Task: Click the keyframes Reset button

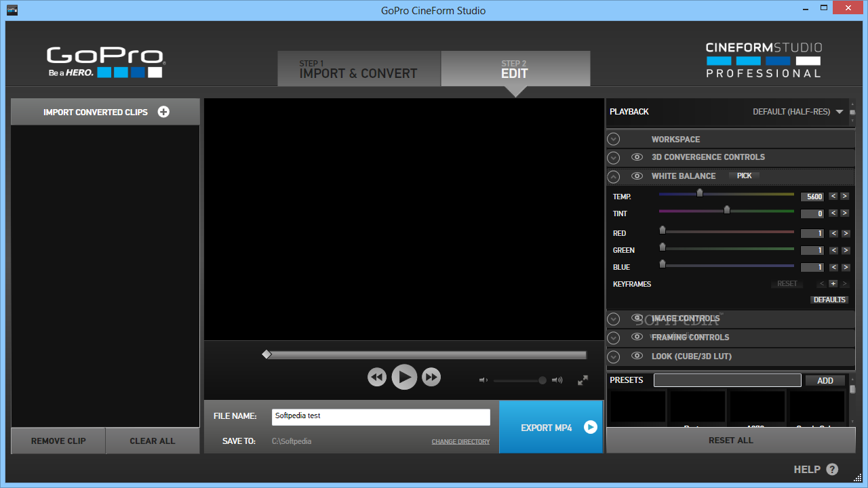Action: (787, 284)
